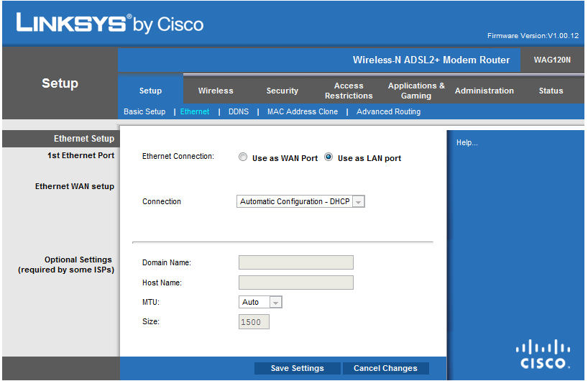This screenshot has height=381, width=588.
Task: Select Use as LAN port radio button
Action: point(329,157)
